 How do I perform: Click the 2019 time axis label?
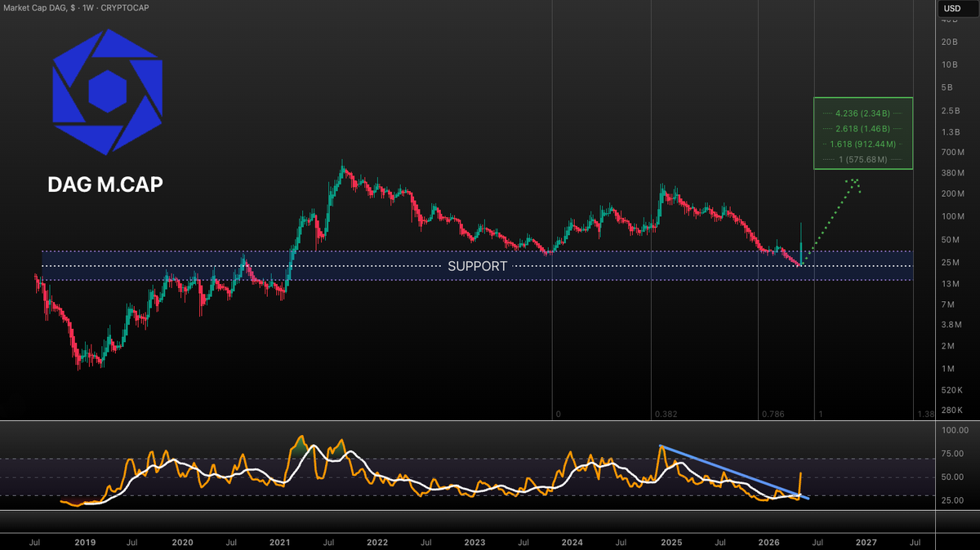85,542
